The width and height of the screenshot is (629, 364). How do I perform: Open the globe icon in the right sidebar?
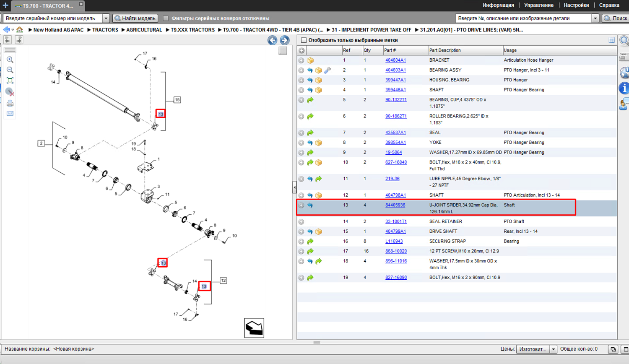click(x=624, y=73)
